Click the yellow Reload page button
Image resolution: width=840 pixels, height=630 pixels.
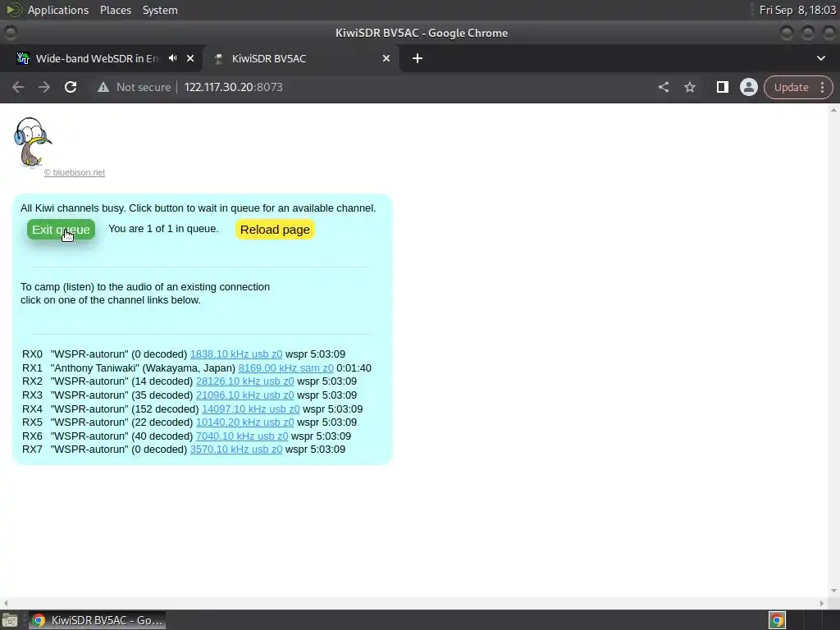pos(275,230)
